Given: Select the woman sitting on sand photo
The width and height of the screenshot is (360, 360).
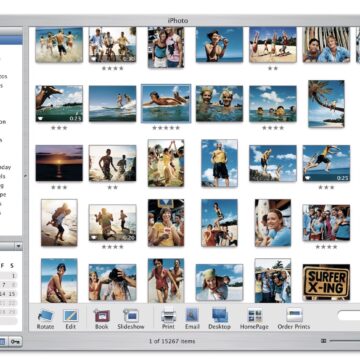Looking at the screenshot, I should tap(59, 280).
